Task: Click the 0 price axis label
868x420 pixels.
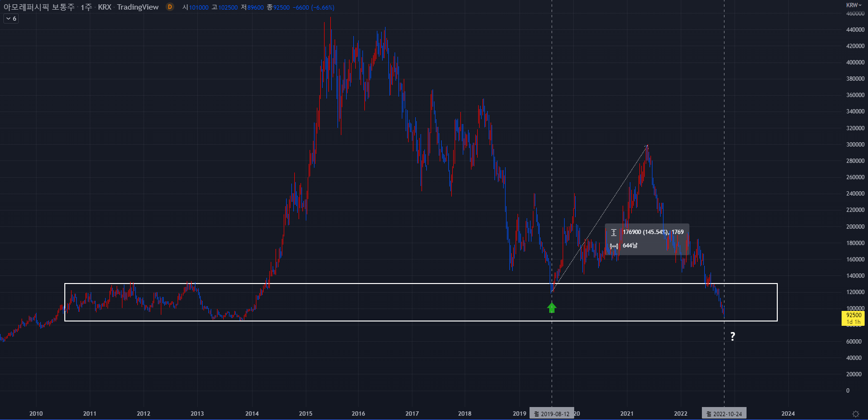Action: [x=848, y=391]
